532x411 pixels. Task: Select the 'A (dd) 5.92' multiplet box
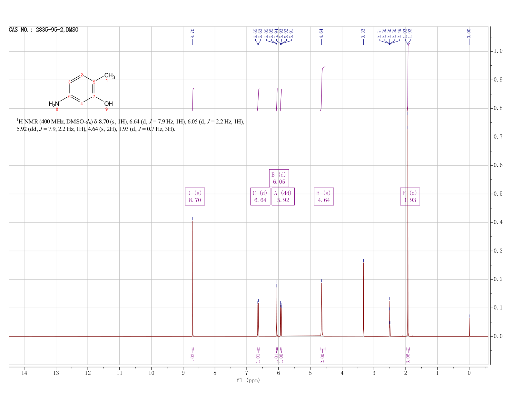283,196
